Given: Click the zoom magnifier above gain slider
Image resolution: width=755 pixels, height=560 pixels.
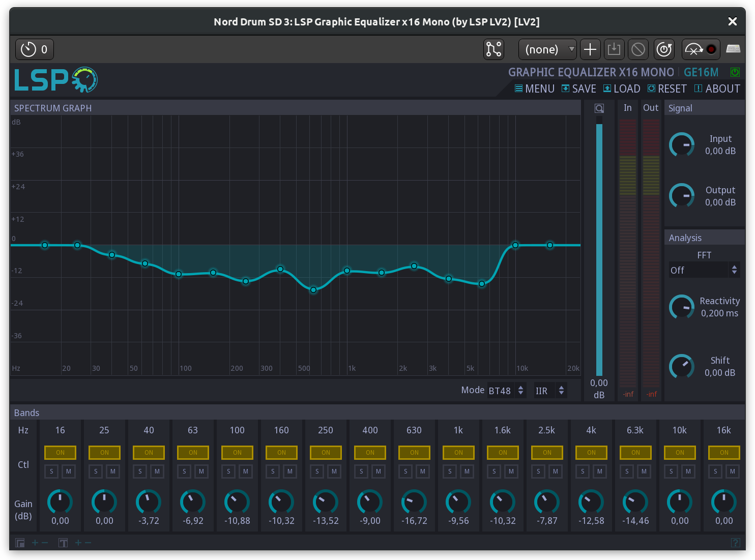Looking at the screenshot, I should tap(599, 108).
